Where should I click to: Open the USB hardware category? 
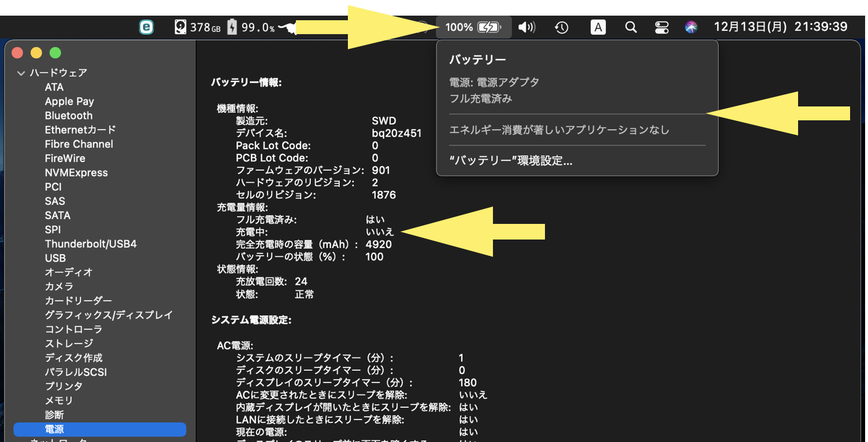tap(55, 258)
